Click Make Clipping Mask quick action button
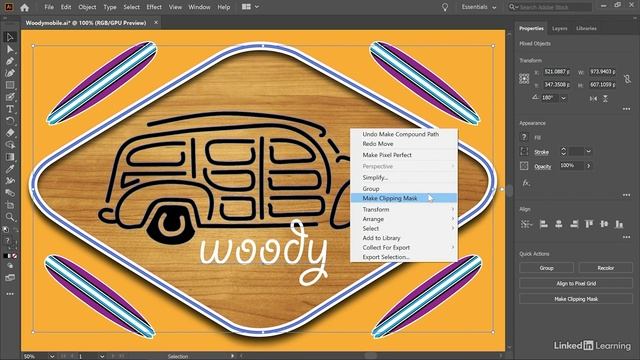This screenshot has height=360, width=640. [x=576, y=299]
